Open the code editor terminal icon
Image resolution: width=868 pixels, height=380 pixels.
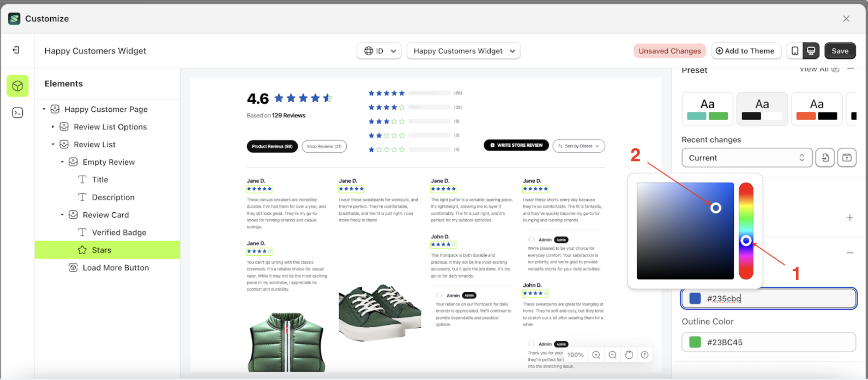pos(17,112)
